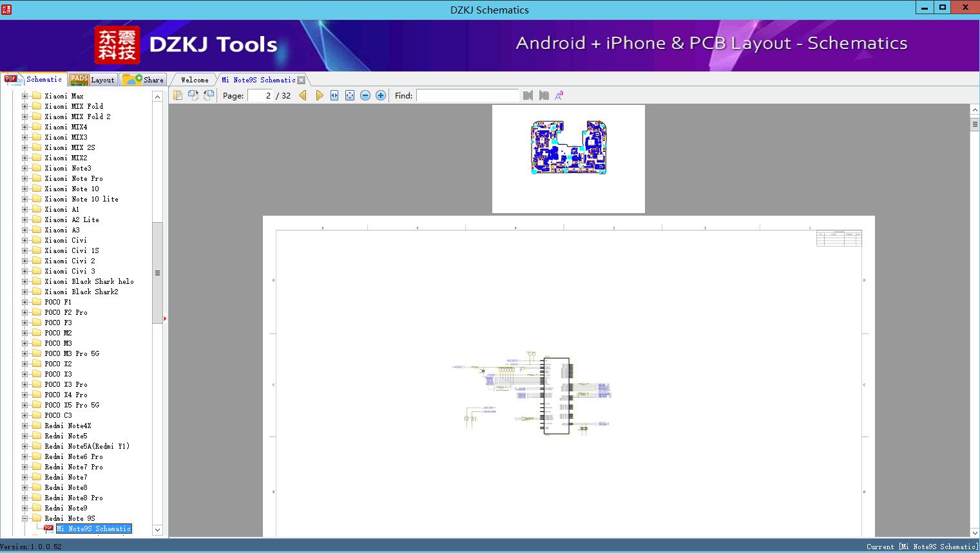Select Xiaomi Black Shark helo folder

click(x=89, y=281)
